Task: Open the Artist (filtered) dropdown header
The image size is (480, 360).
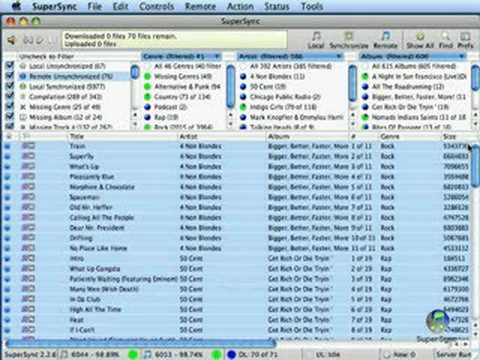Action: click(x=290, y=56)
